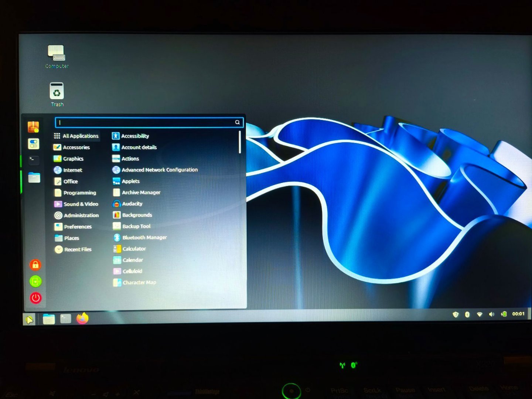Select the Accessories category
This screenshot has width=532, height=399.
(72, 147)
